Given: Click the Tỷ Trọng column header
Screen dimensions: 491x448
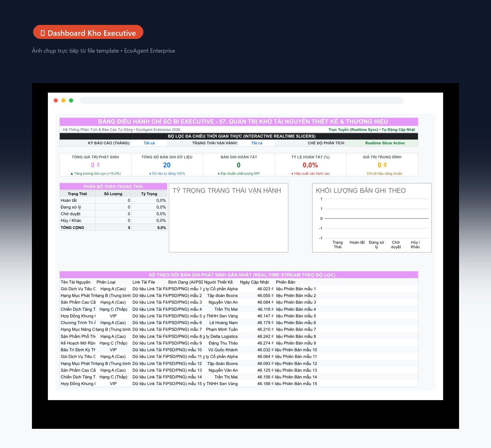Looking at the screenshot, I should click(x=149, y=194).
